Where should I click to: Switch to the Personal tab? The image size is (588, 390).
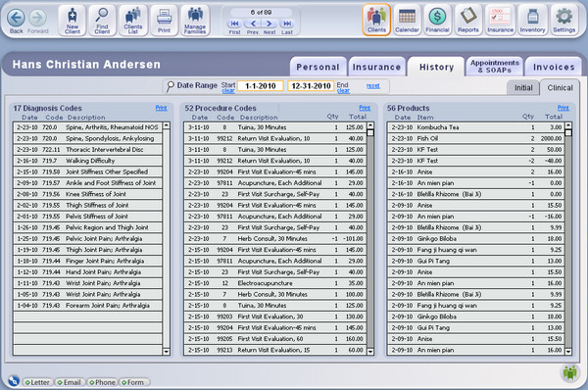pyautogui.click(x=318, y=68)
